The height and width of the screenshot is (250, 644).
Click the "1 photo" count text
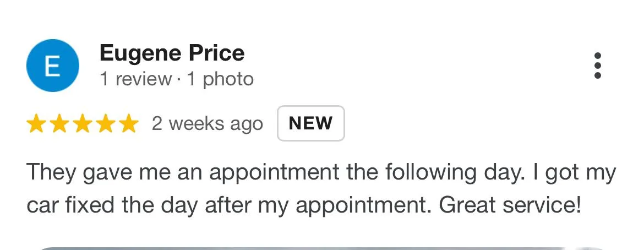coord(220,79)
